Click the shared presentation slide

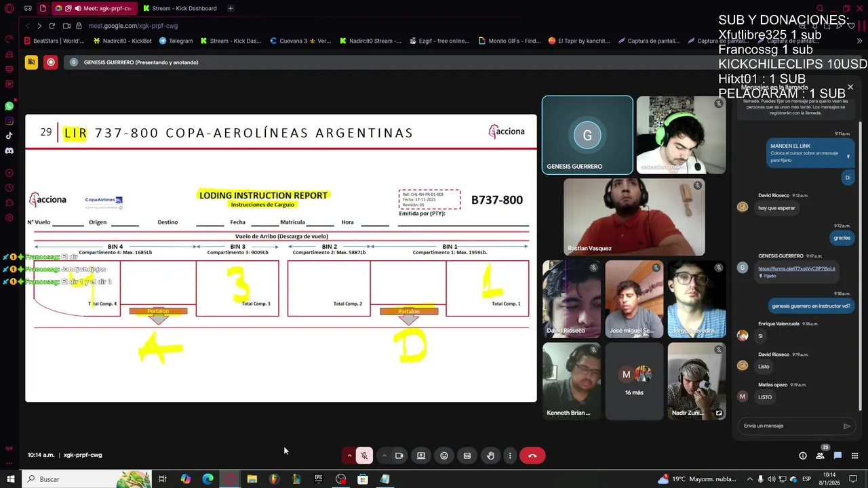point(281,258)
